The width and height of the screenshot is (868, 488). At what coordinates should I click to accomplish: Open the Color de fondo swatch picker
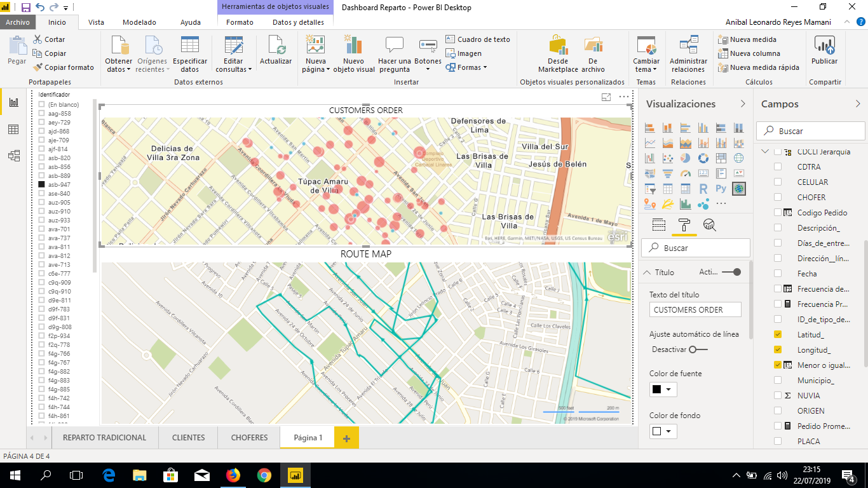[x=663, y=431]
